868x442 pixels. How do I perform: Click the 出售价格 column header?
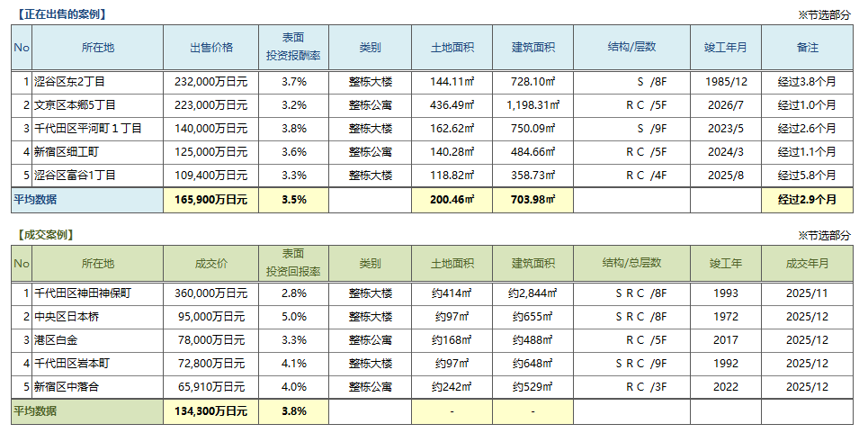(210, 47)
